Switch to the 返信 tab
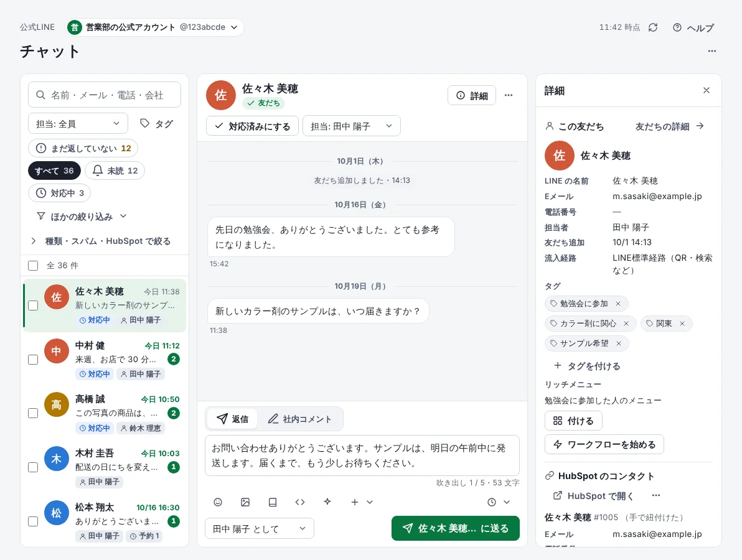This screenshot has width=742, height=560. coord(232,419)
